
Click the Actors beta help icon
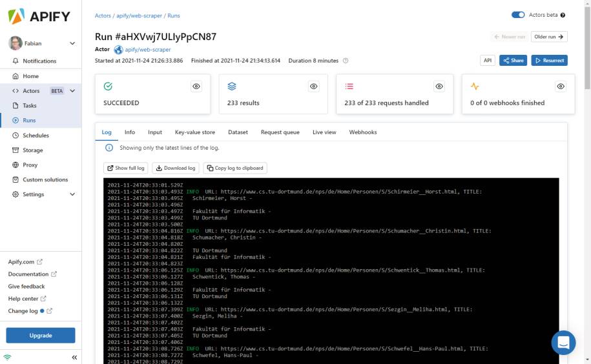click(563, 15)
